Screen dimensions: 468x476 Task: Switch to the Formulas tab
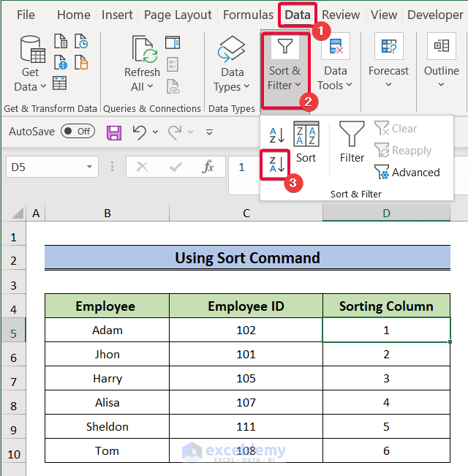pyautogui.click(x=248, y=15)
